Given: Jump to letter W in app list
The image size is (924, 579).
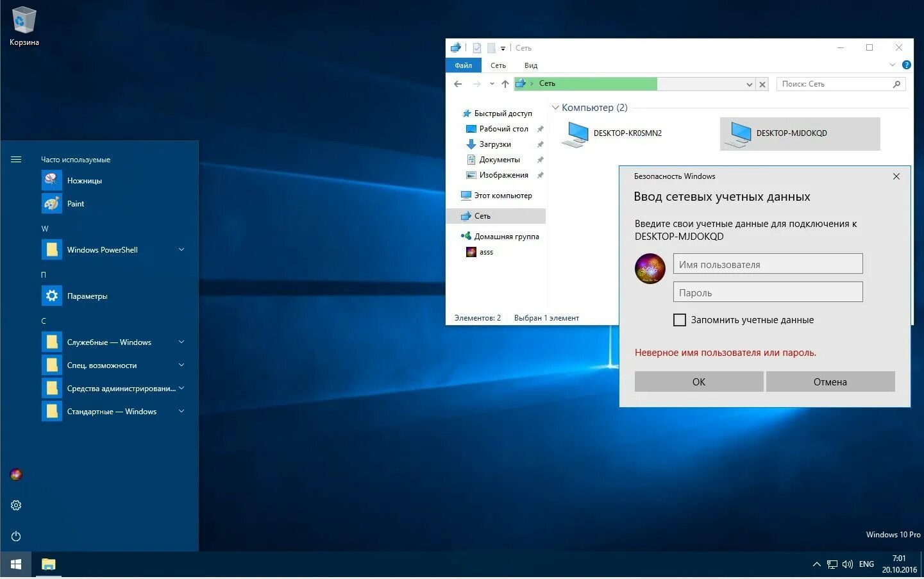Looking at the screenshot, I should pyautogui.click(x=45, y=229).
